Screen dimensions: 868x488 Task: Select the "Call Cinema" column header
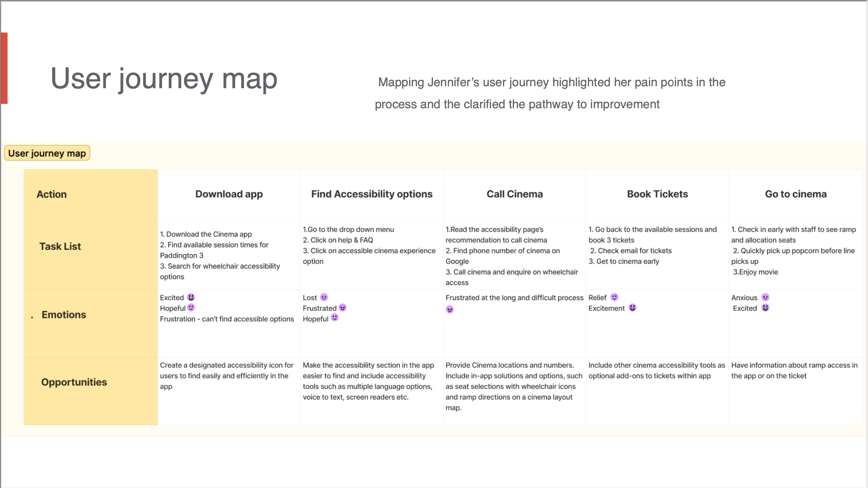[514, 194]
